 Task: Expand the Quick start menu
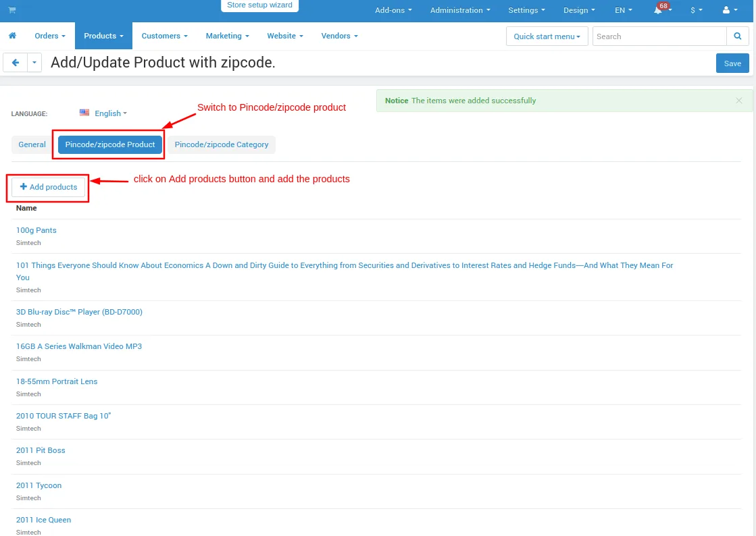547,36
